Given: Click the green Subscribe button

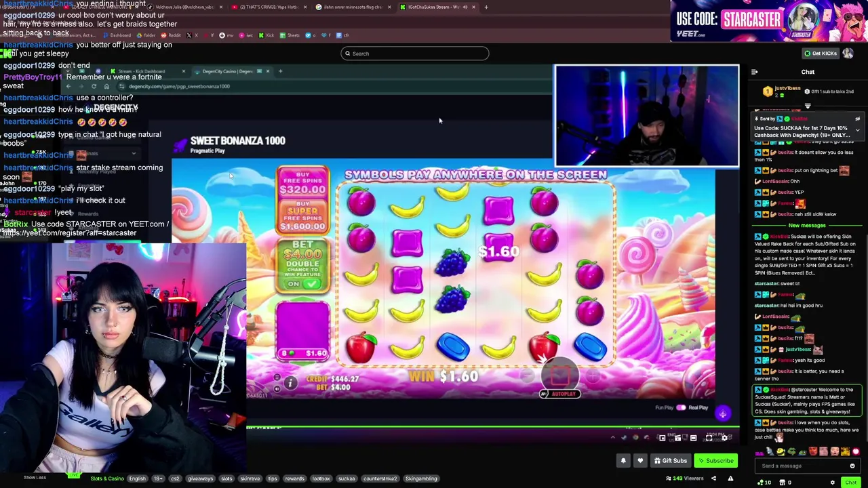Looking at the screenshot, I should click(x=715, y=461).
